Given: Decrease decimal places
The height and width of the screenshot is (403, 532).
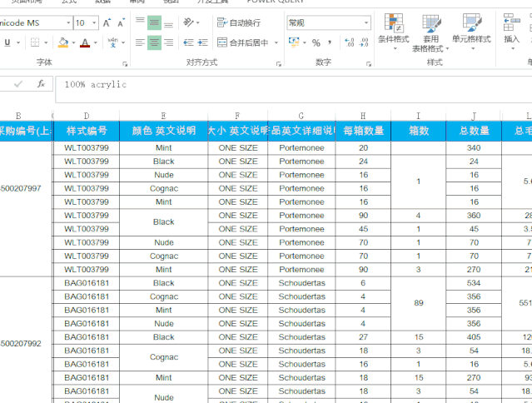Looking at the screenshot, I should [364, 42].
